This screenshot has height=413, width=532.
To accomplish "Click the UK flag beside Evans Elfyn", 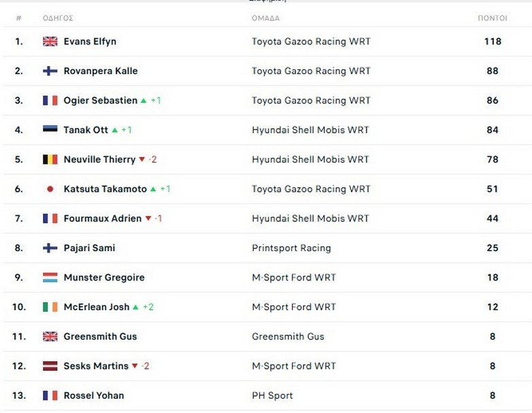I will point(50,42).
